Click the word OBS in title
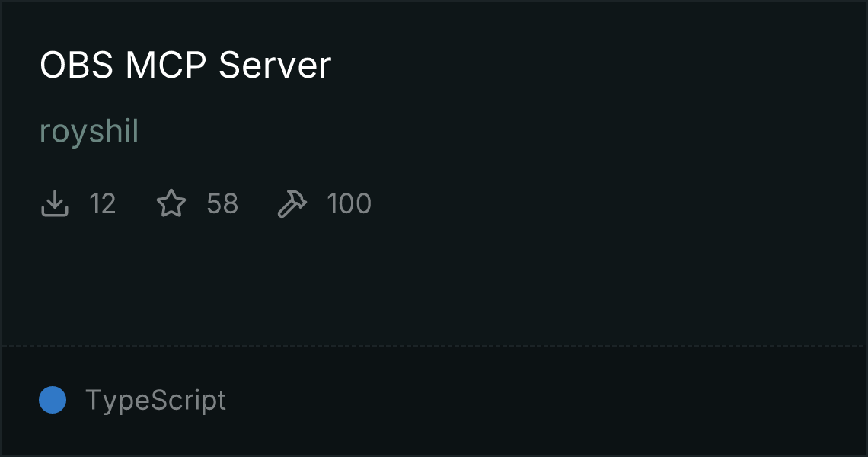868x457 pixels. pos(76,65)
